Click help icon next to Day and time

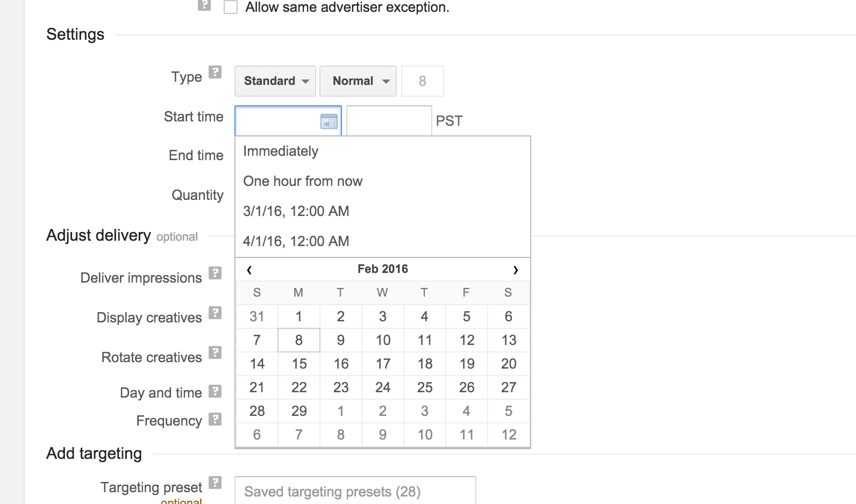pos(215,391)
